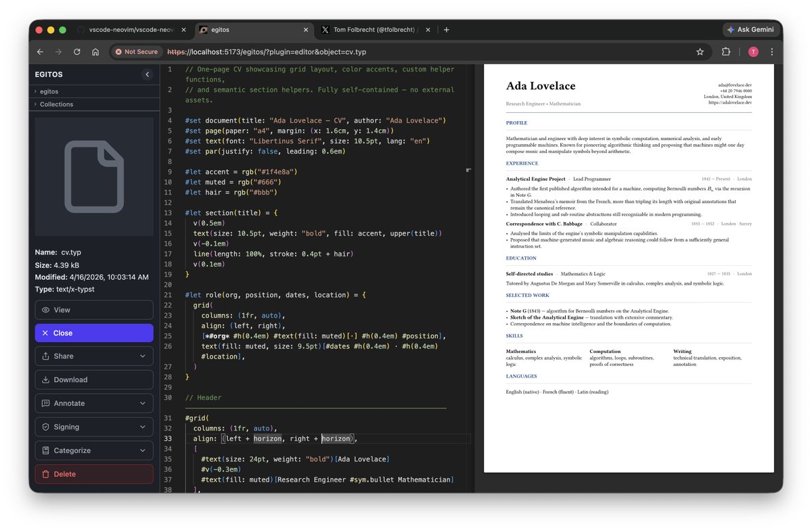Click the Categorize dropdown chevron arrow

pyautogui.click(x=143, y=451)
